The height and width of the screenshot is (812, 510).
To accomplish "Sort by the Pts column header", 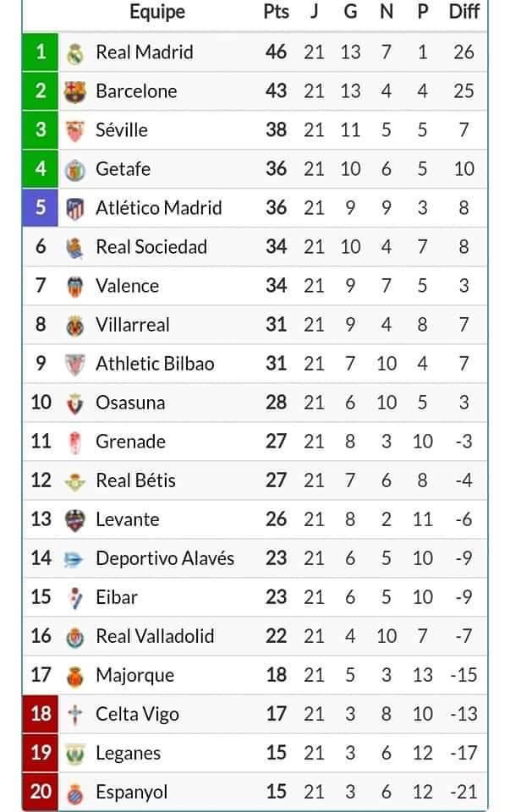I will coord(276,11).
